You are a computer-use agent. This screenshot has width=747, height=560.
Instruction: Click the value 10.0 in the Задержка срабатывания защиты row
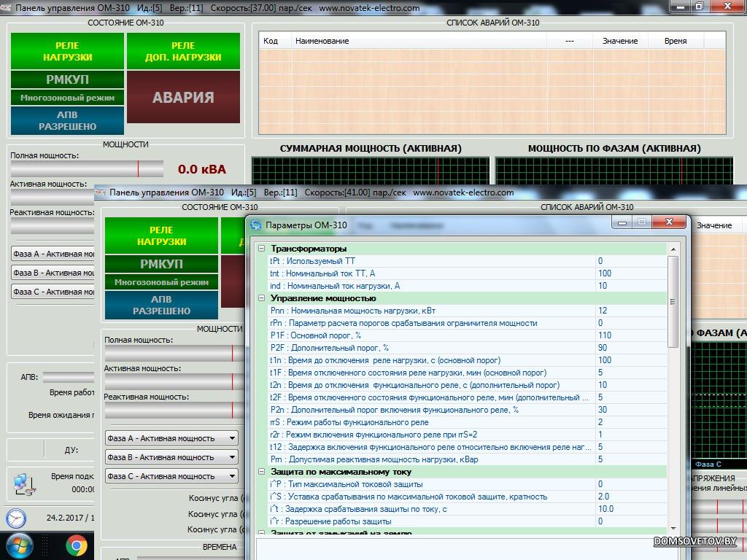pyautogui.click(x=606, y=509)
